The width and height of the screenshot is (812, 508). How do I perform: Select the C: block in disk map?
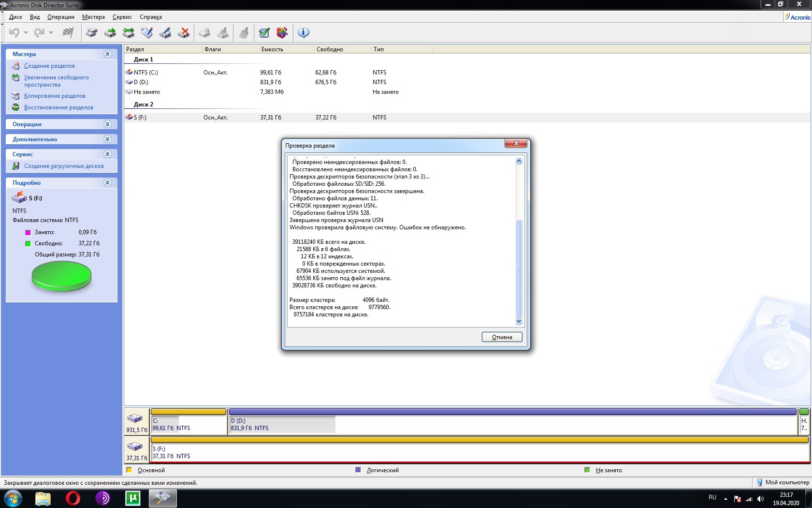coord(189,422)
